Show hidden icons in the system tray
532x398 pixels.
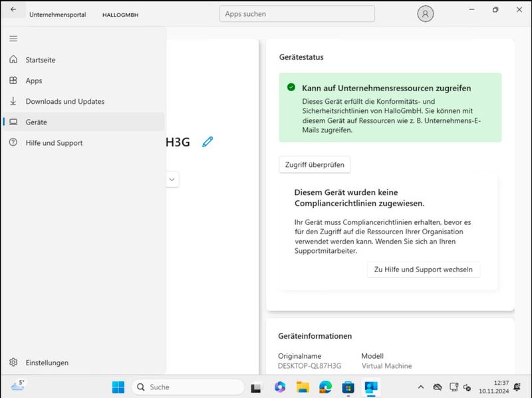(x=421, y=387)
